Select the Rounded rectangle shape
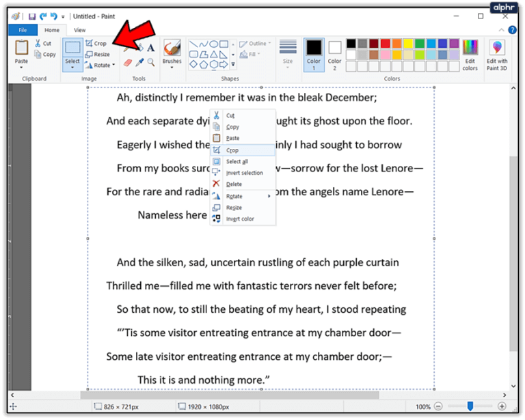The width and height of the screenshot is (525, 420). [x=193, y=54]
